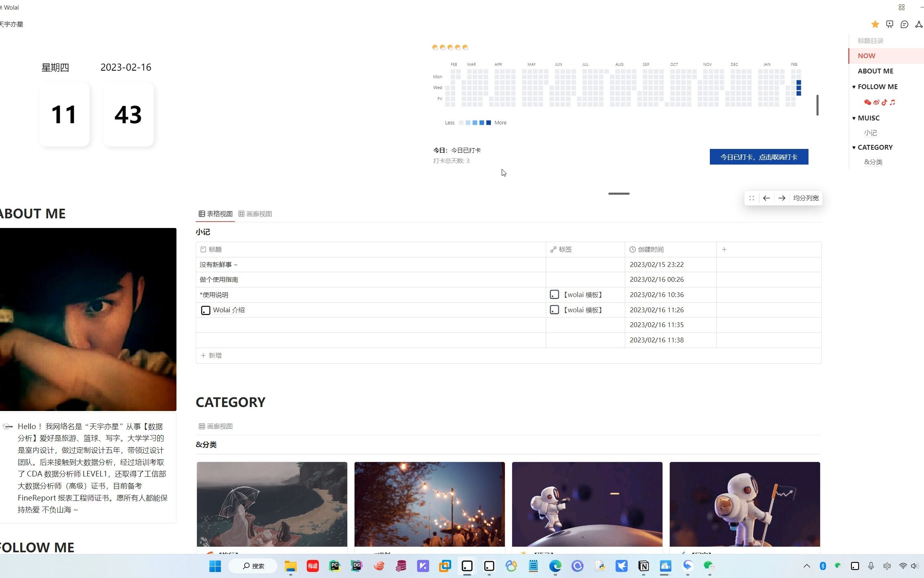The width and height of the screenshot is (924, 578).
Task: Open File Explorer from taskbar
Action: (x=291, y=566)
